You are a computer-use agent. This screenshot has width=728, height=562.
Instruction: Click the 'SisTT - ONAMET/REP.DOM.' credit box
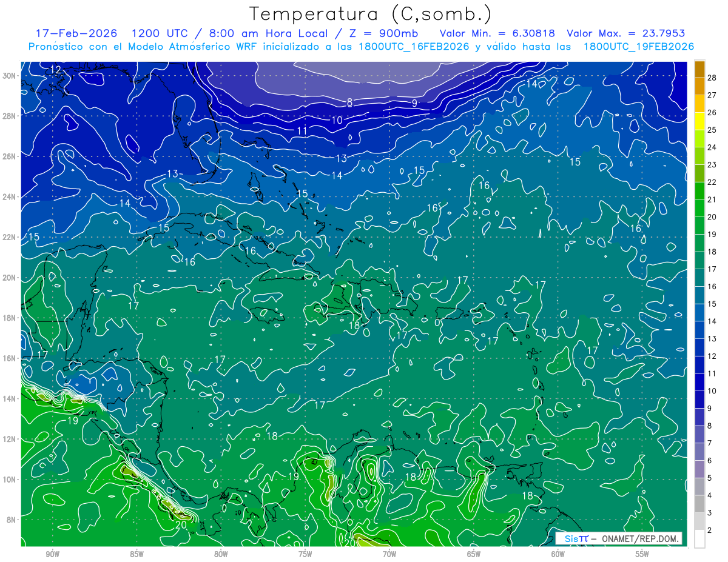tap(619, 538)
